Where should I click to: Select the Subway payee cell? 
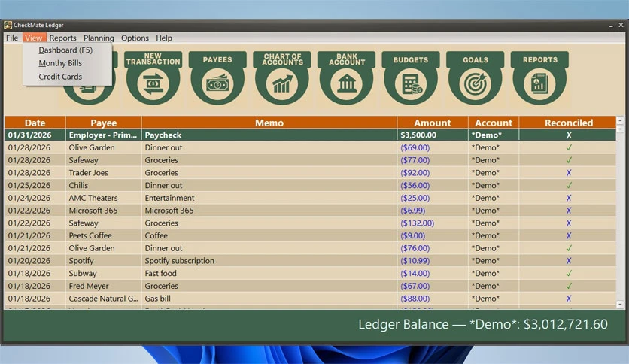(104, 274)
